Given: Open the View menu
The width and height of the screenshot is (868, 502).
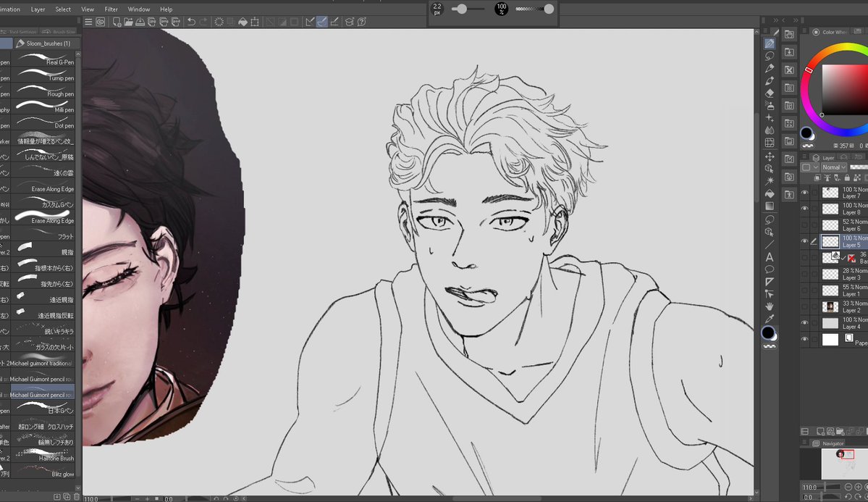Looking at the screenshot, I should point(88,9).
